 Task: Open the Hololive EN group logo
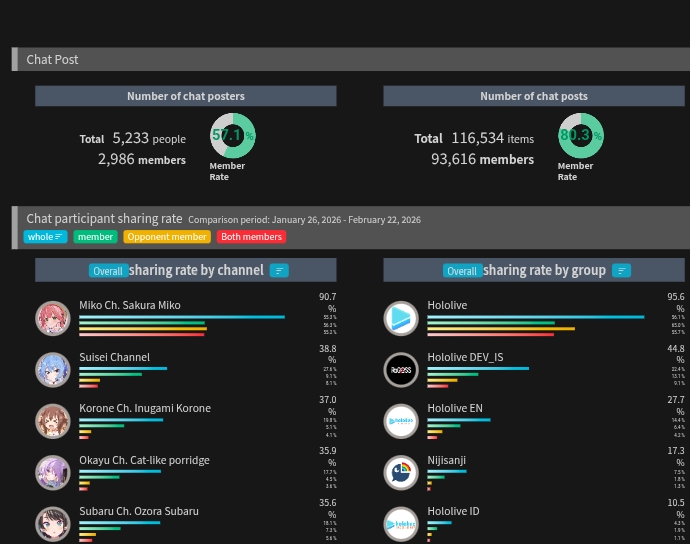(x=401, y=421)
